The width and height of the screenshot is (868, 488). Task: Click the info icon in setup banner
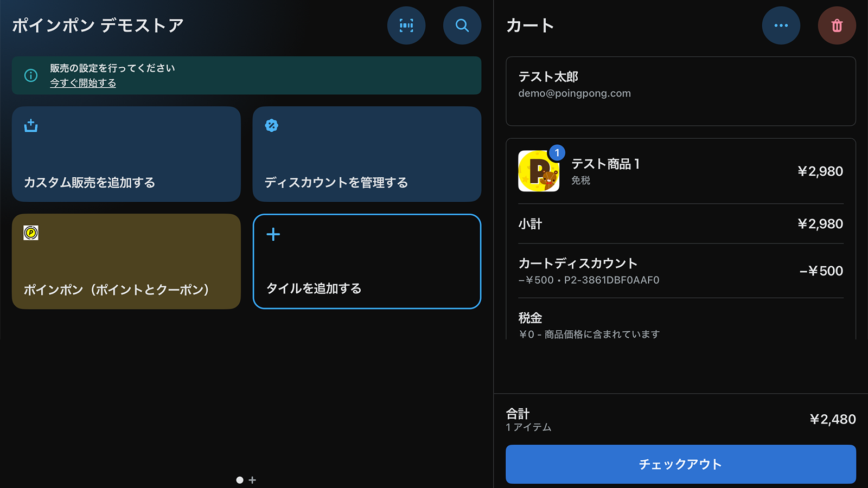click(31, 75)
